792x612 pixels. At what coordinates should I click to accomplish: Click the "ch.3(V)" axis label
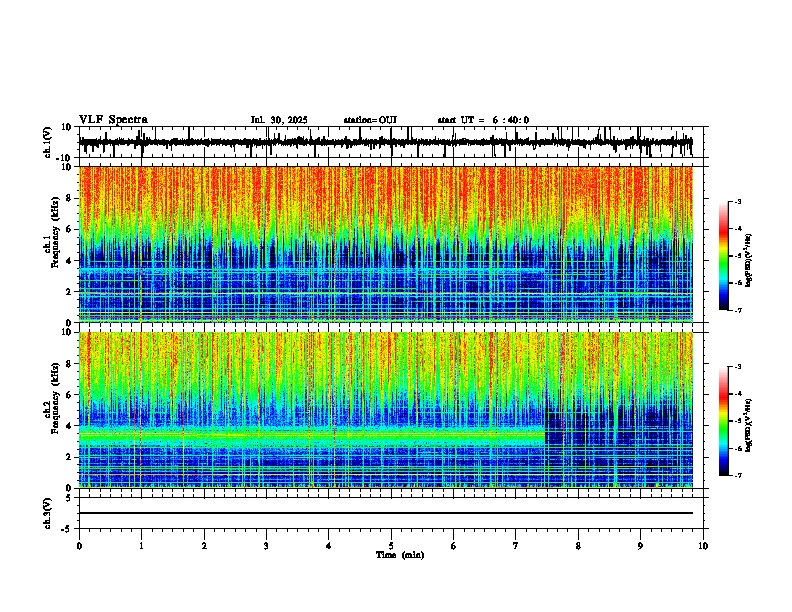pyautogui.click(x=48, y=513)
